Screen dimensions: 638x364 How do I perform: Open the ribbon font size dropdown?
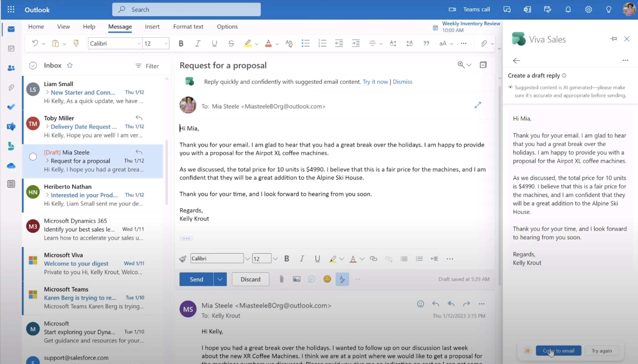click(x=166, y=43)
